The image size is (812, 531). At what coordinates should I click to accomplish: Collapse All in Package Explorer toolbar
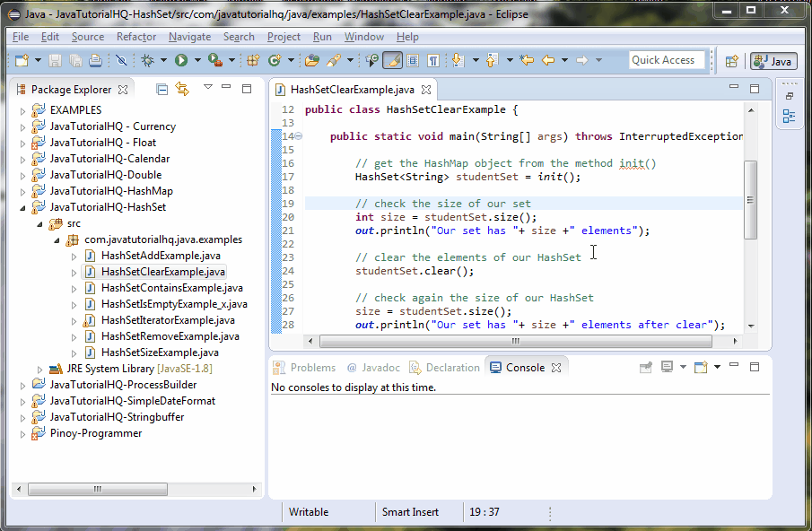[x=162, y=89]
